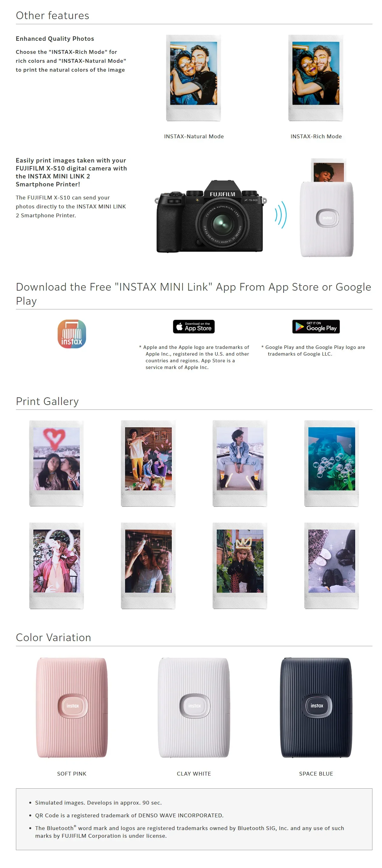Open gallery print of shoes on pavement
Viewport: 382px width, 868px height.
[331, 565]
